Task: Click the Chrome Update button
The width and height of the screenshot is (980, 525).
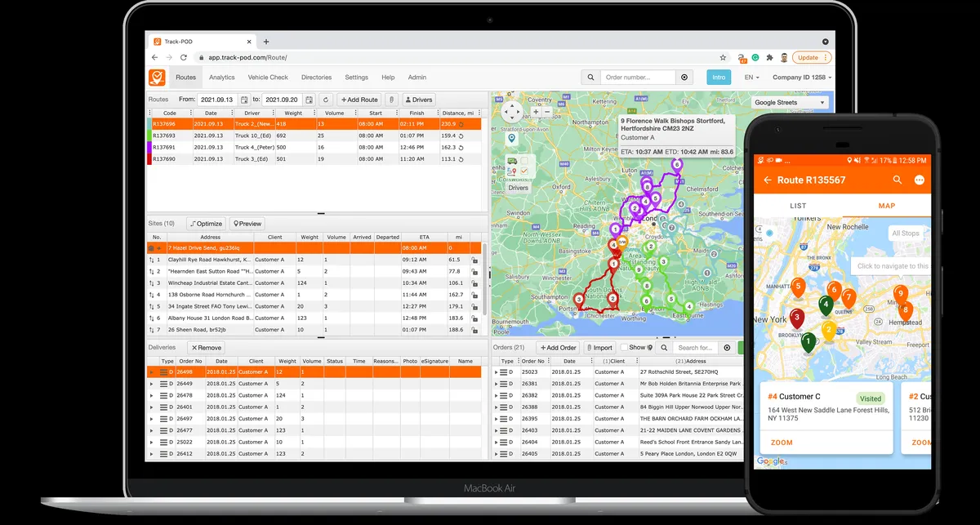Action: pyautogui.click(x=812, y=58)
